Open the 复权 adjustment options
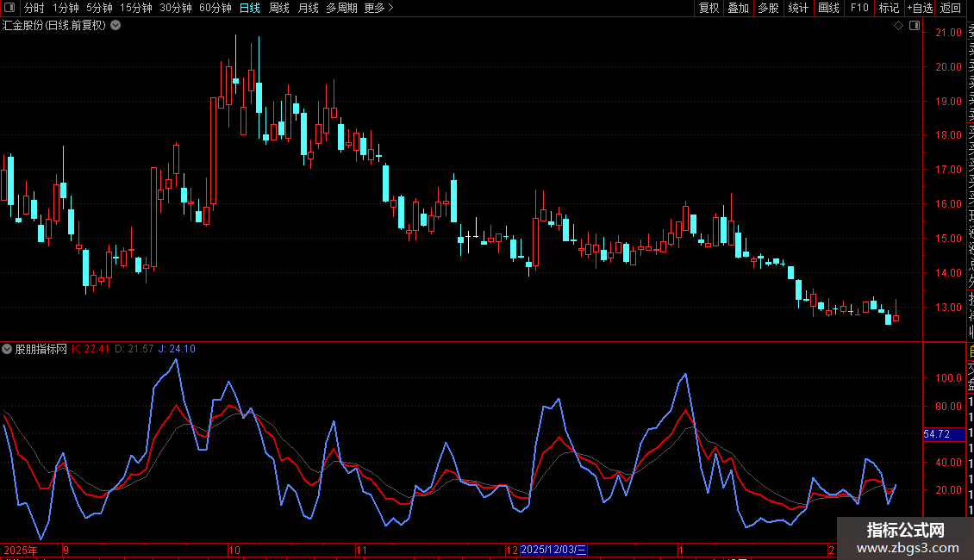The width and height of the screenshot is (974, 560). point(709,8)
